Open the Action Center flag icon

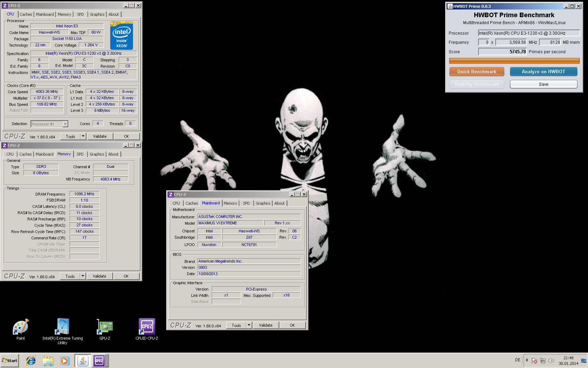coord(534,361)
